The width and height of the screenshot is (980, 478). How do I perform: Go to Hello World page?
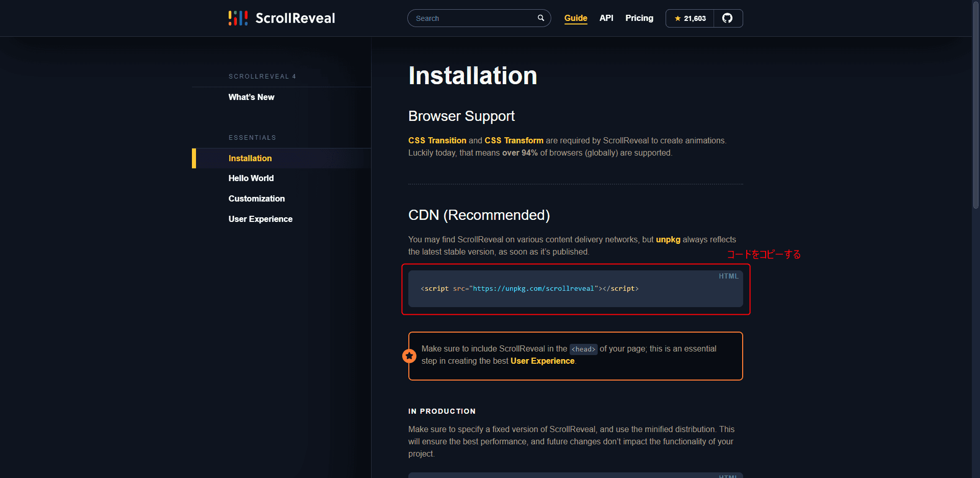pyautogui.click(x=251, y=178)
